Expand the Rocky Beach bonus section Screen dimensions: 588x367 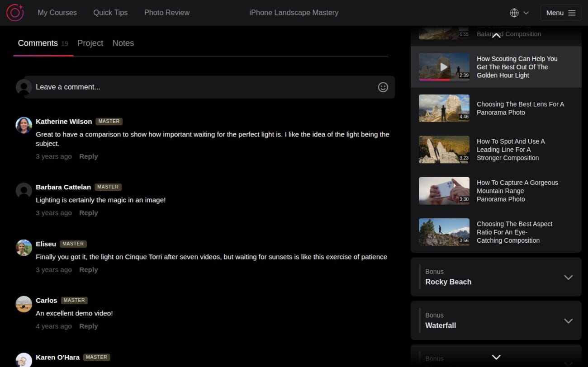(x=568, y=277)
